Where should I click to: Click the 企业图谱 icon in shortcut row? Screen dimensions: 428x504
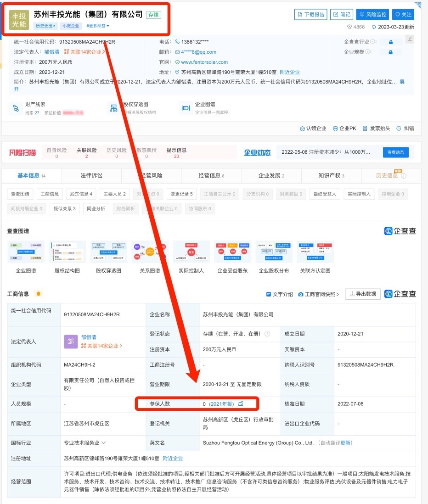click(x=186, y=108)
